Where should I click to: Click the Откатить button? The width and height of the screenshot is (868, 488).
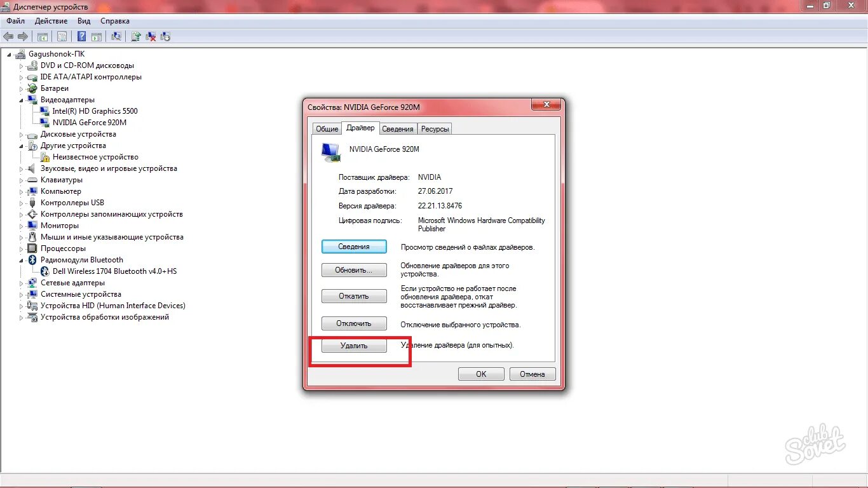click(x=354, y=296)
